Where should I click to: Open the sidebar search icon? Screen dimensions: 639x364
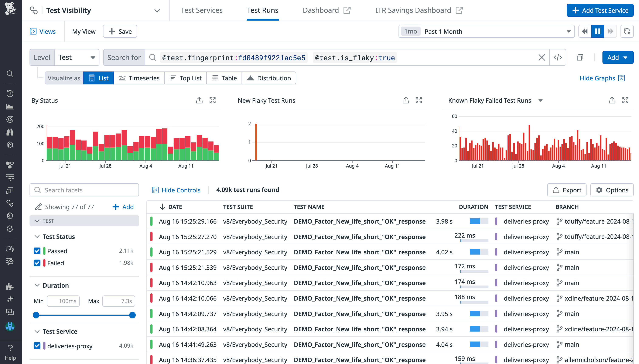tap(10, 73)
